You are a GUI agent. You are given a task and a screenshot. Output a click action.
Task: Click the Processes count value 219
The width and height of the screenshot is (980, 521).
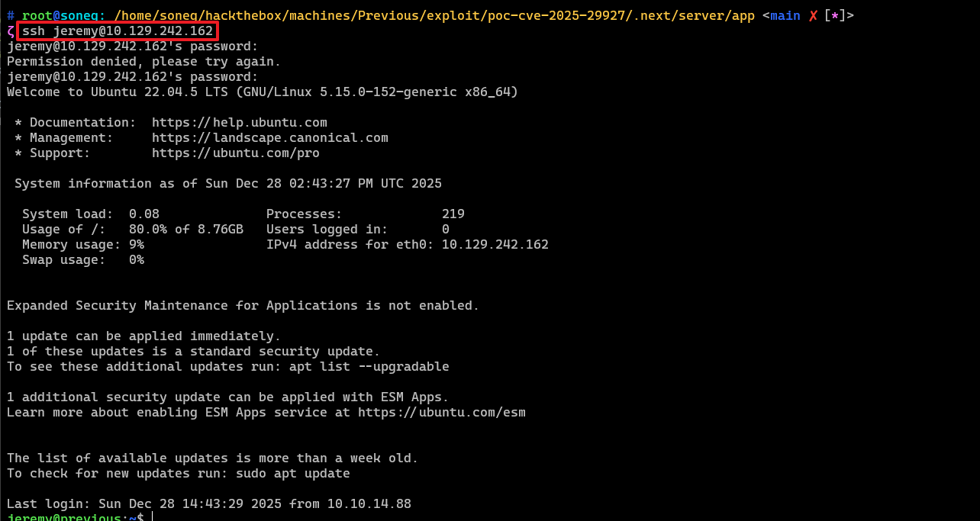[453, 214]
